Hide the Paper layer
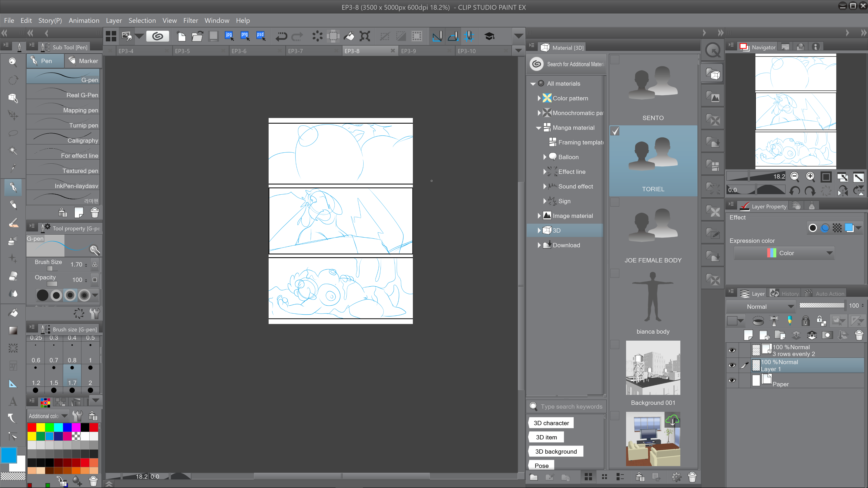Image resolution: width=868 pixels, height=488 pixels. (732, 380)
